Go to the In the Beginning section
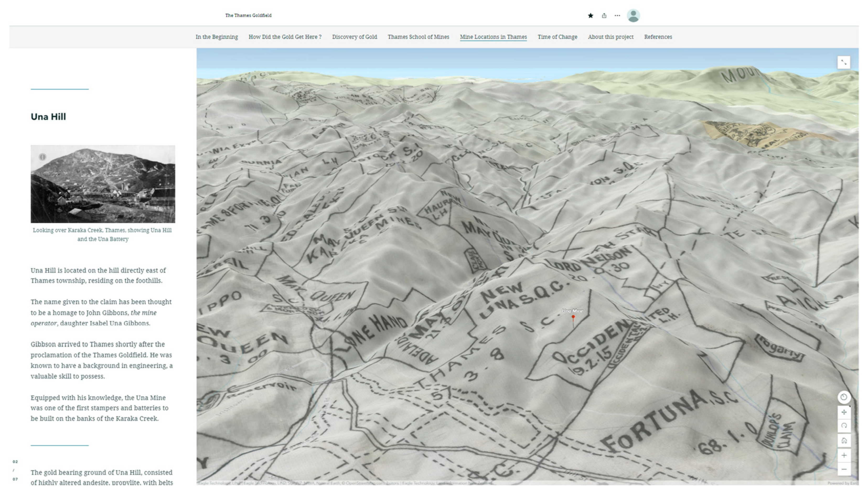Screen dimensions: 868x495 (x=217, y=37)
